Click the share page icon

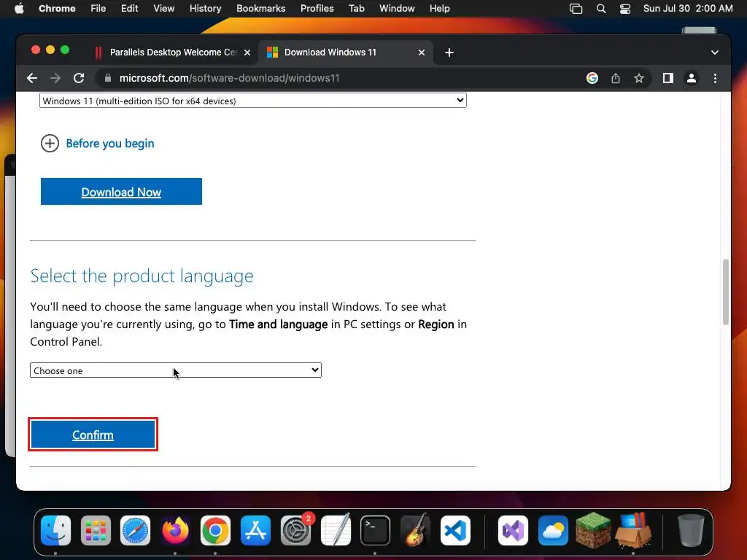(616, 78)
